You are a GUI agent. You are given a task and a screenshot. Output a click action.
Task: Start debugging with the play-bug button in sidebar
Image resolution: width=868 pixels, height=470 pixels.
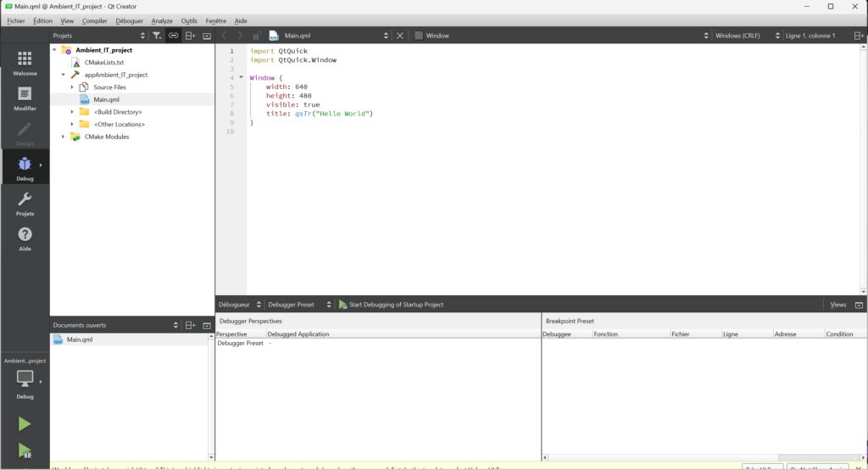(24, 450)
